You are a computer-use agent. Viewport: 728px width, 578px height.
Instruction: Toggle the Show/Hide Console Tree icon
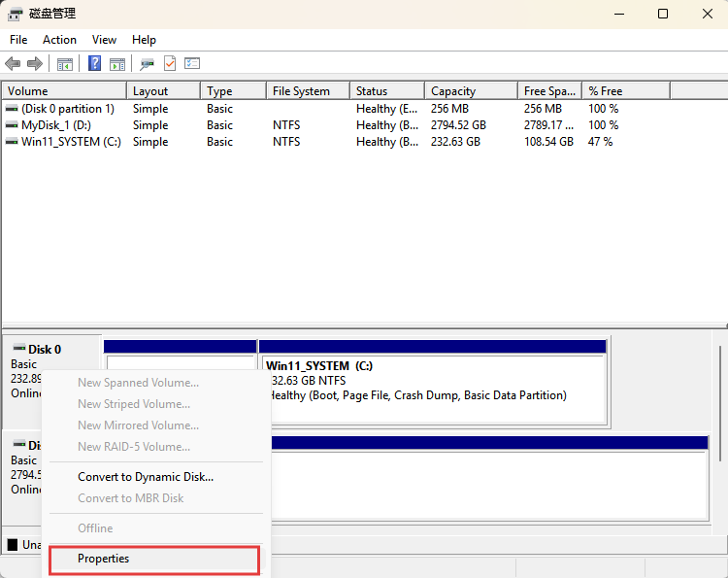(x=64, y=64)
